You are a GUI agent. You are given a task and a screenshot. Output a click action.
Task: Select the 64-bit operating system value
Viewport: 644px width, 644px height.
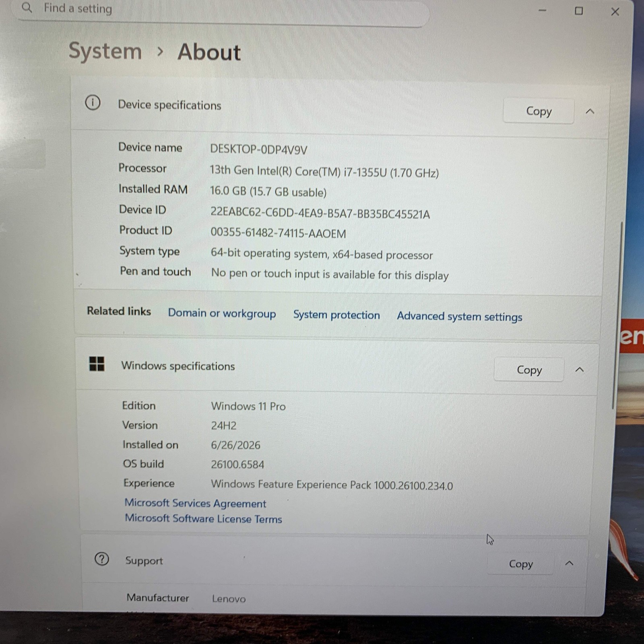pyautogui.click(x=322, y=254)
